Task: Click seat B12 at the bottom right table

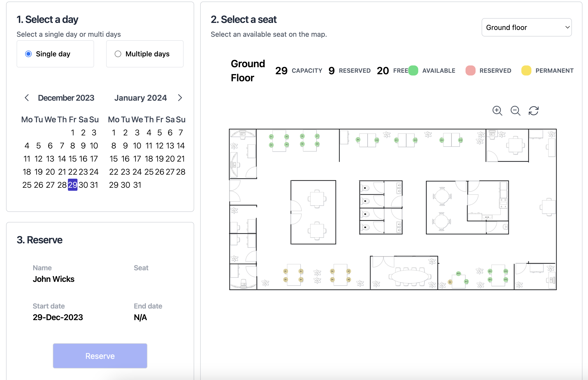Action: coord(490,271)
